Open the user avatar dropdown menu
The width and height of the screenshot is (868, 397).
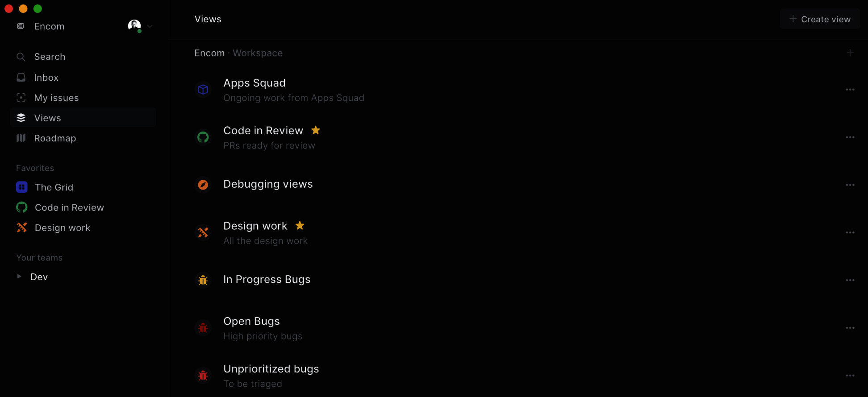point(140,26)
